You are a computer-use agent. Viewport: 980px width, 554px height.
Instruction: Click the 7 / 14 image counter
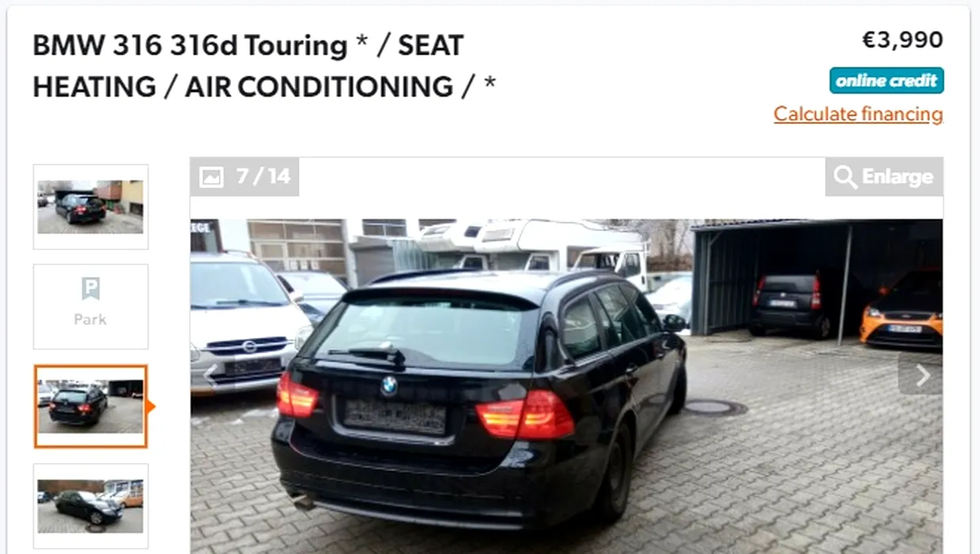click(x=263, y=176)
